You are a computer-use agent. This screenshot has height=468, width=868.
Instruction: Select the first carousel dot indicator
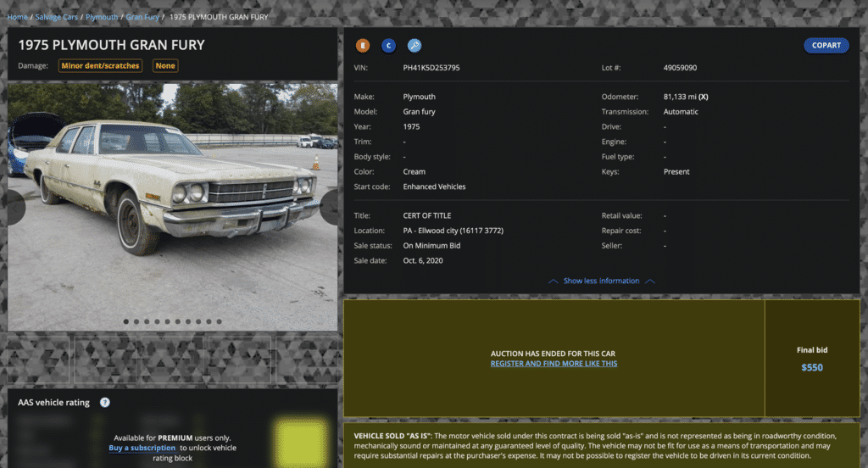pyautogui.click(x=126, y=322)
